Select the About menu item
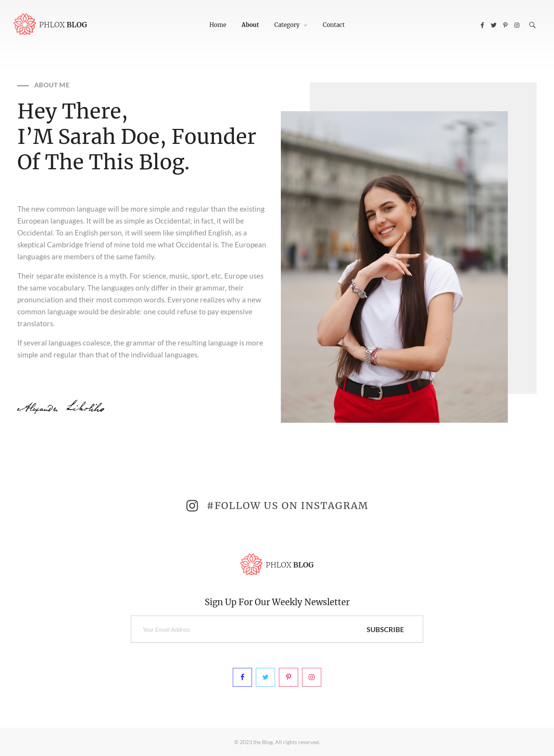 pyautogui.click(x=250, y=25)
